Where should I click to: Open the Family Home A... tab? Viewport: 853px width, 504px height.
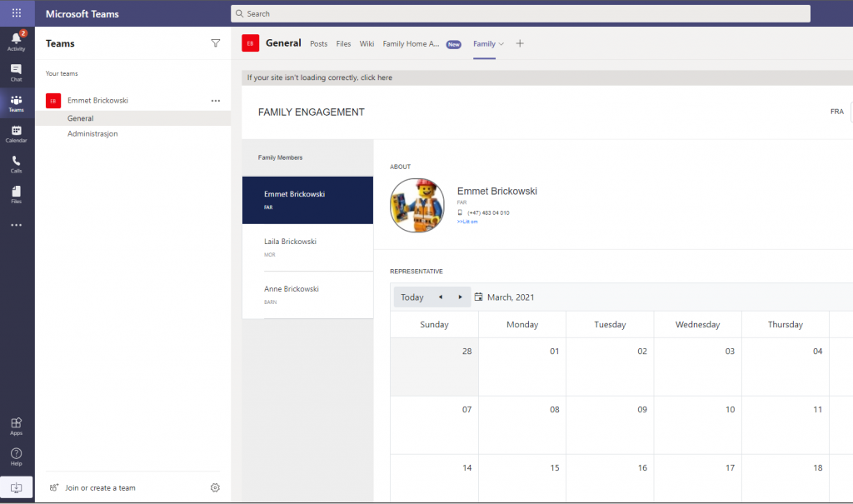(411, 43)
